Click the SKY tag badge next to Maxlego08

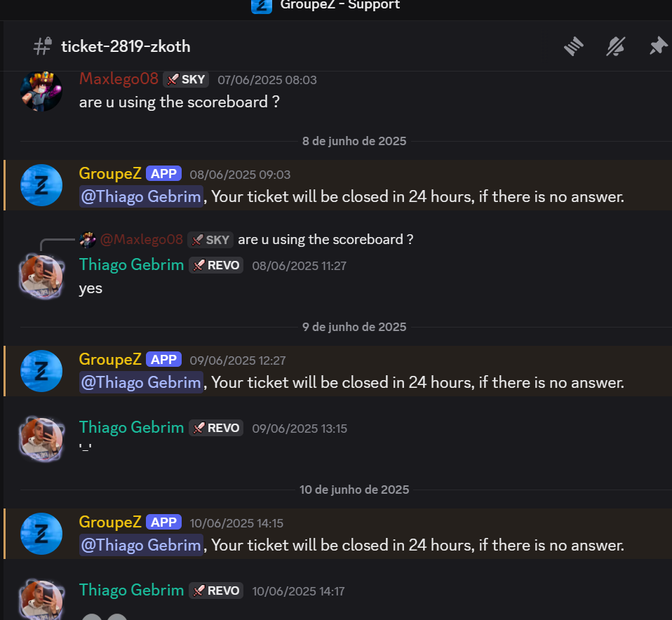[186, 80]
